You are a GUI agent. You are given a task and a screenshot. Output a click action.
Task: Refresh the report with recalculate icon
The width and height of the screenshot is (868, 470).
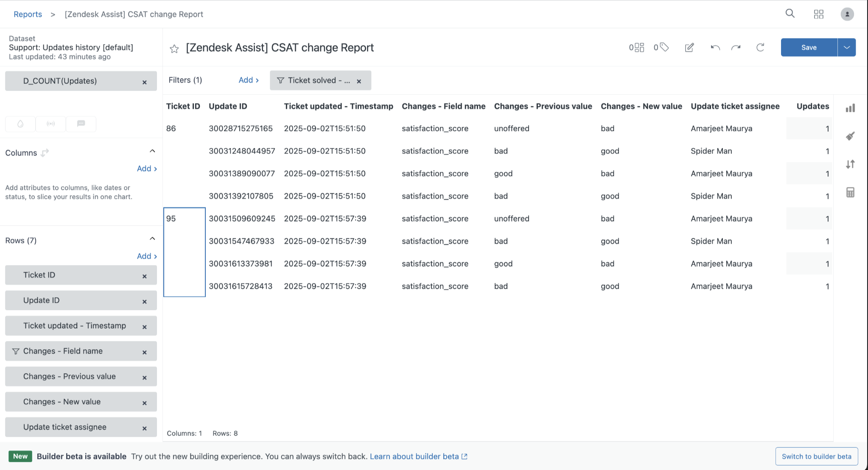(x=760, y=48)
